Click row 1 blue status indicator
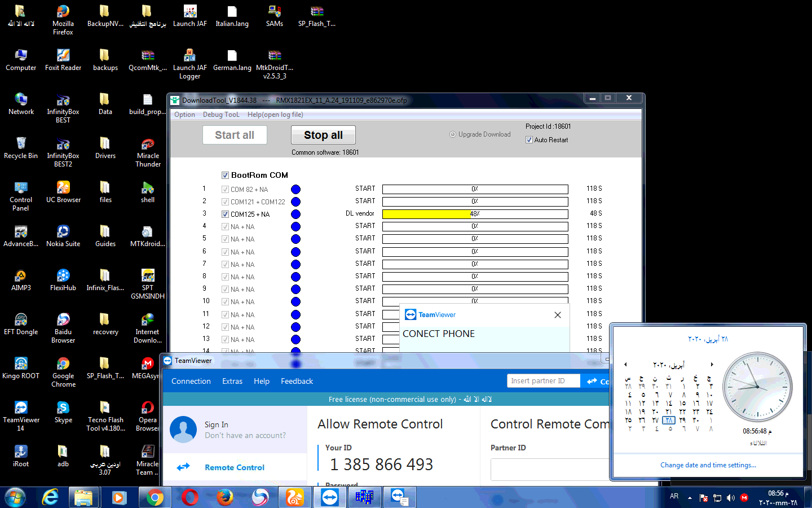812x508 pixels. coord(295,189)
